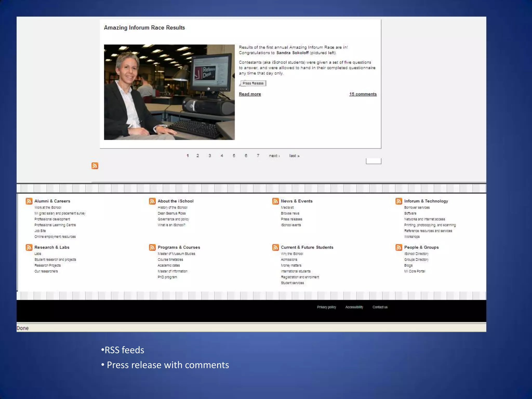The image size is (532, 399).
Task: Open the Course timetables link
Action: pyautogui.click(x=170, y=260)
